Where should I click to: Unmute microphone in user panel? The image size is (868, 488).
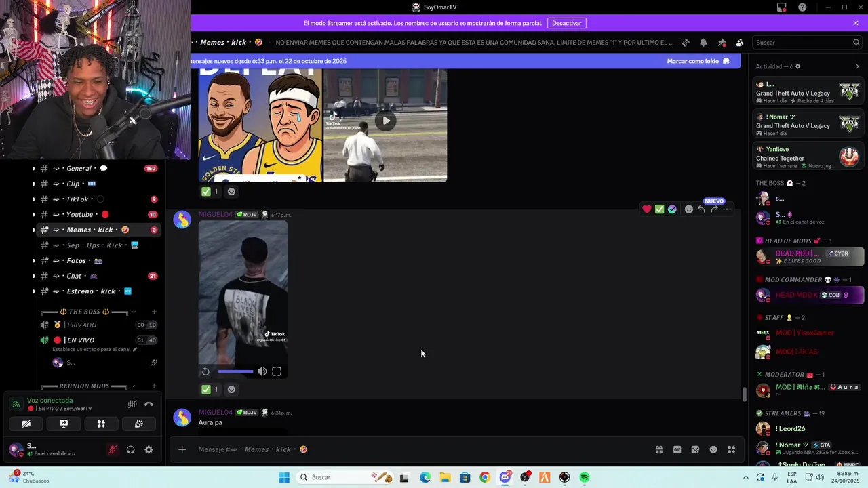pos(113,449)
